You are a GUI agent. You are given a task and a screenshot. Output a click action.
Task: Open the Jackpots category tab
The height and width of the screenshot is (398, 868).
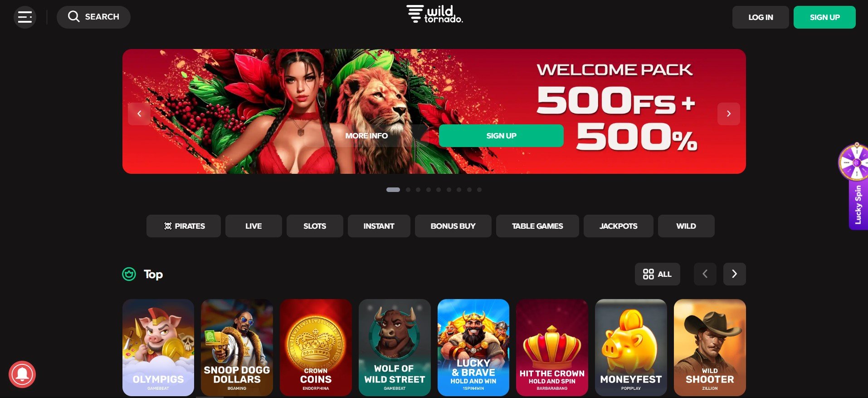coord(619,226)
